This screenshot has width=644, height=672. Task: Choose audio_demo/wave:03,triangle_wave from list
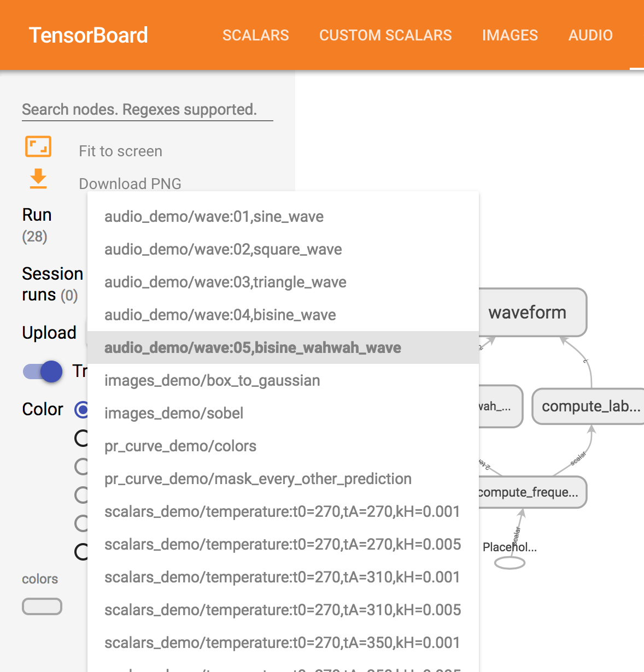click(x=283, y=282)
